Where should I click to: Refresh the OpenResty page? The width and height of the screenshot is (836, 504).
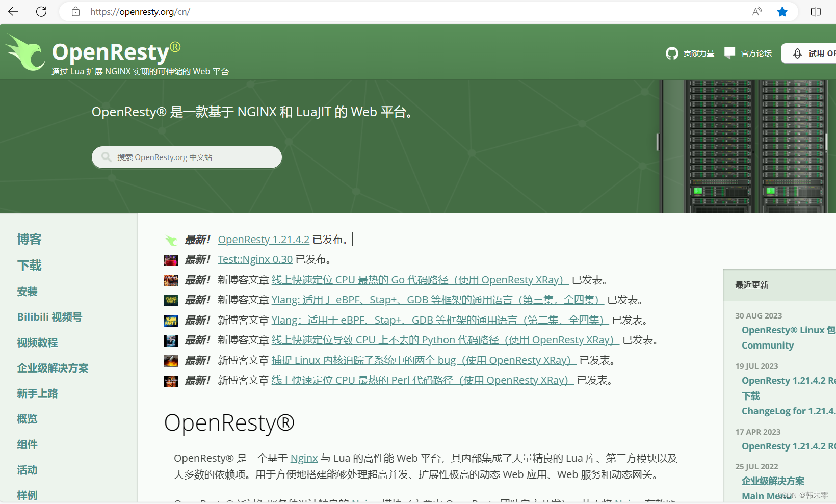[x=41, y=11]
